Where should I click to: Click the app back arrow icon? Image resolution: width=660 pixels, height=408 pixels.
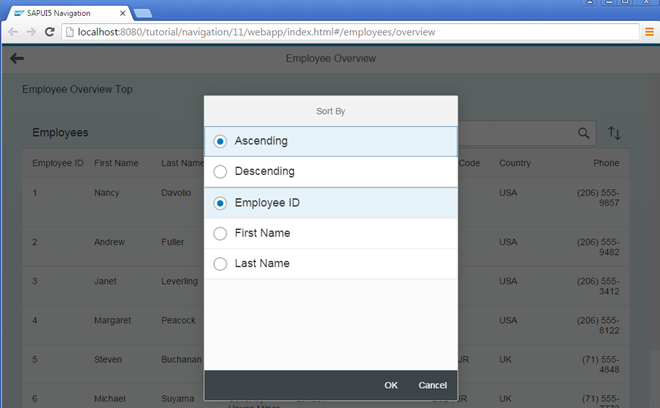pos(16,59)
